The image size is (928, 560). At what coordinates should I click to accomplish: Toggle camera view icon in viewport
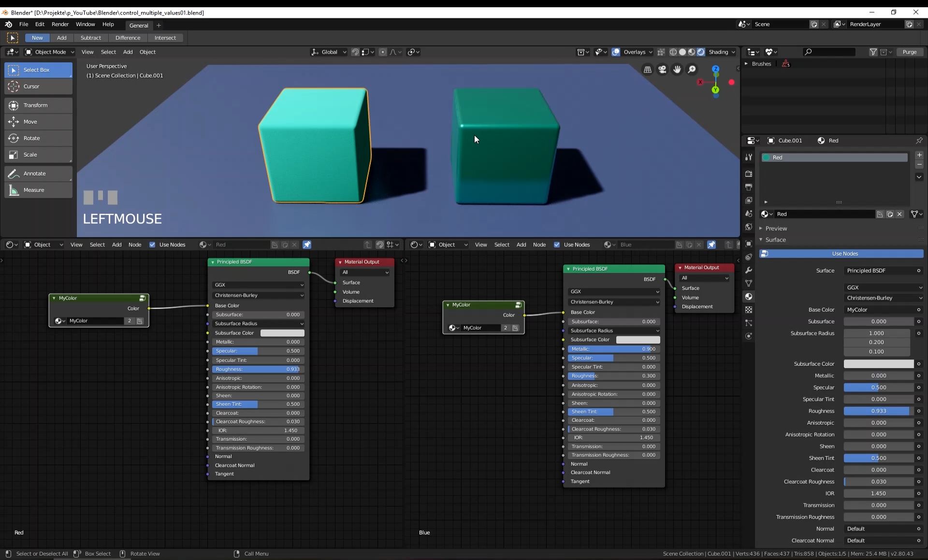pyautogui.click(x=662, y=70)
